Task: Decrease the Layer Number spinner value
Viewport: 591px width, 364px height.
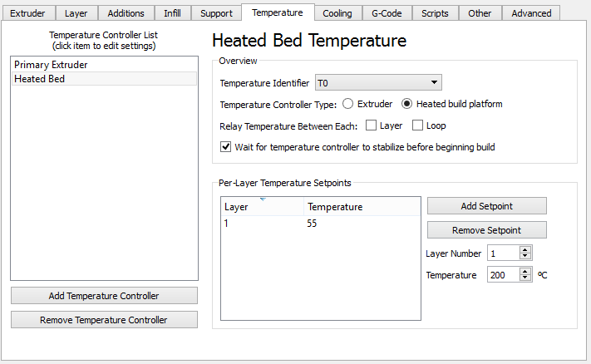Action: click(x=525, y=257)
